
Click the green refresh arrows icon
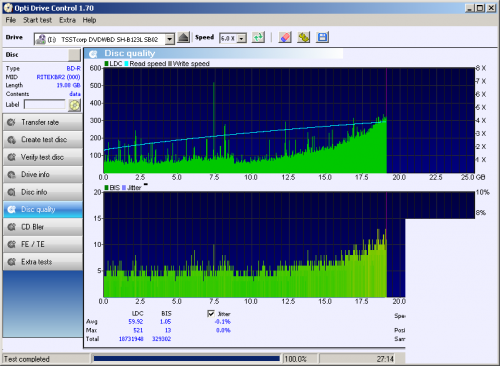pyautogui.click(x=258, y=37)
